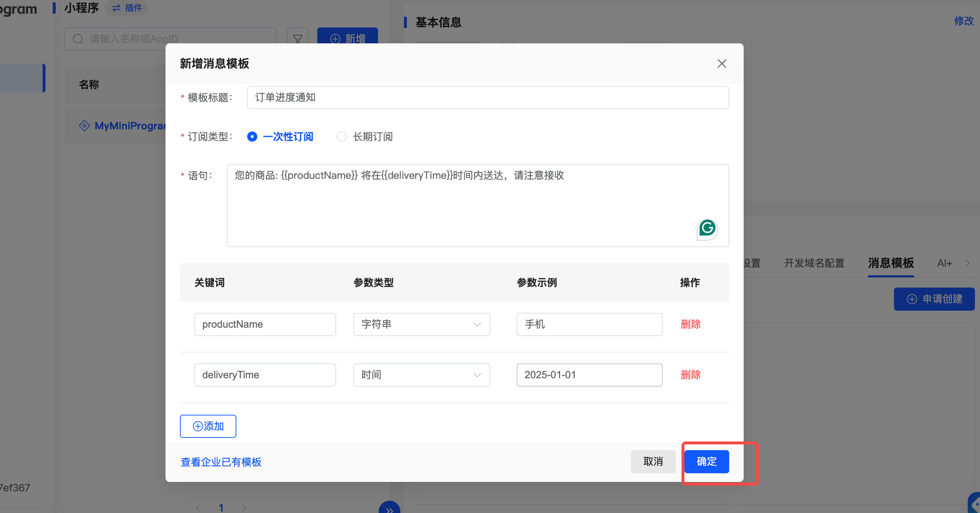Switch to the 消息模板 tab
Screen dimensions: 980x513
(x=891, y=263)
